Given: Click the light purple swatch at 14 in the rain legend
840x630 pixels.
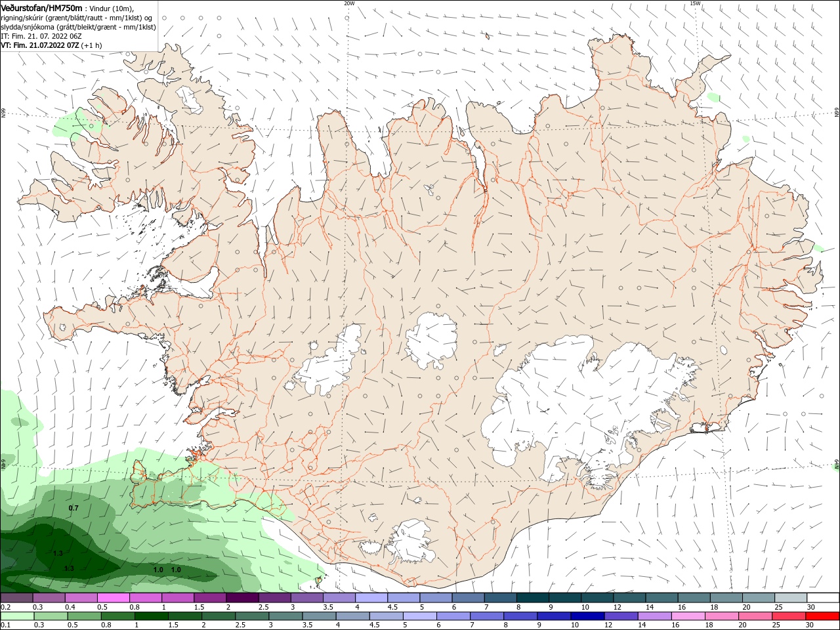Looking at the screenshot, I should tap(654, 616).
